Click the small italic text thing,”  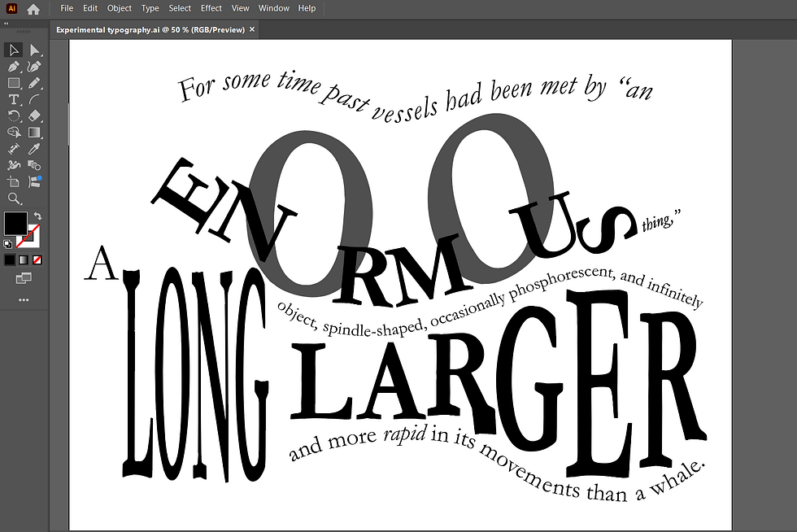pos(660,220)
